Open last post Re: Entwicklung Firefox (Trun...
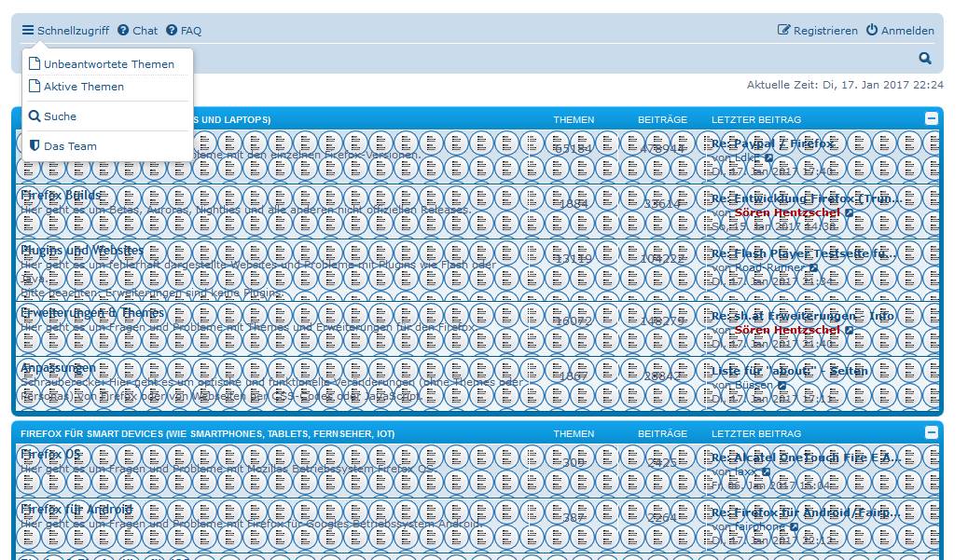Viewport: 968px width, 560px height. click(807, 198)
